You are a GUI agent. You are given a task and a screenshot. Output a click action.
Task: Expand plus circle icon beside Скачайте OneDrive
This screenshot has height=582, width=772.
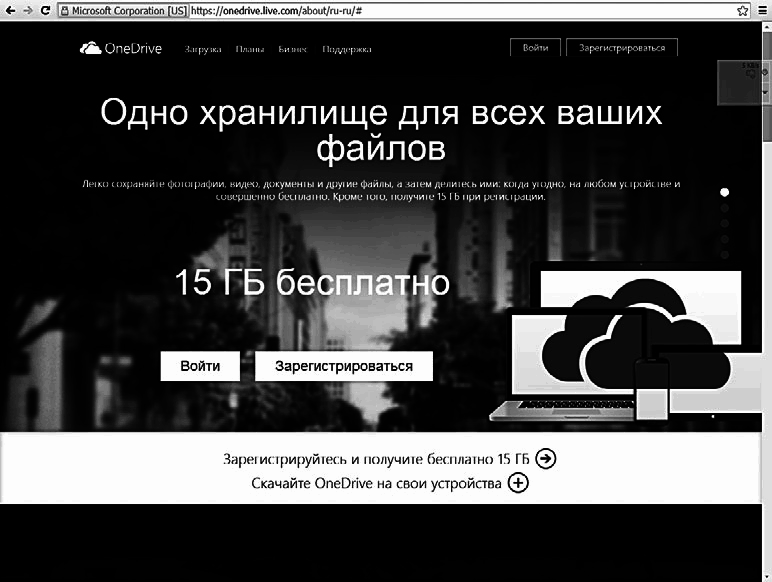point(518,483)
